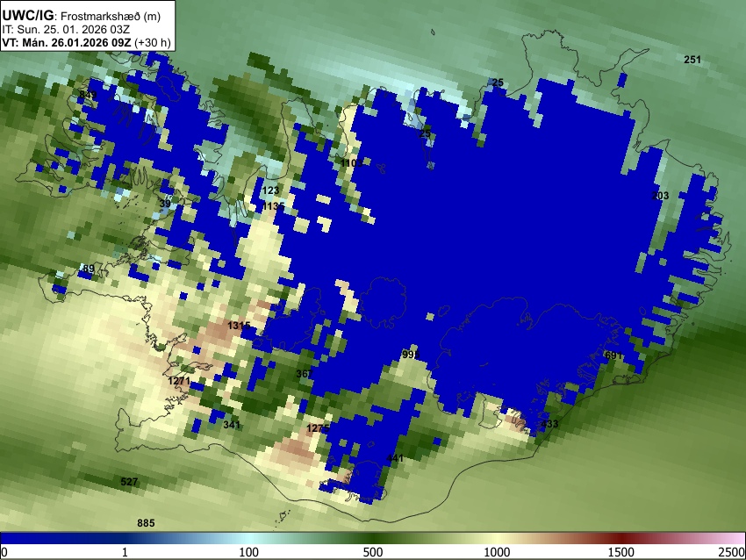Click the 1000 tick label on the legend

click(497, 552)
